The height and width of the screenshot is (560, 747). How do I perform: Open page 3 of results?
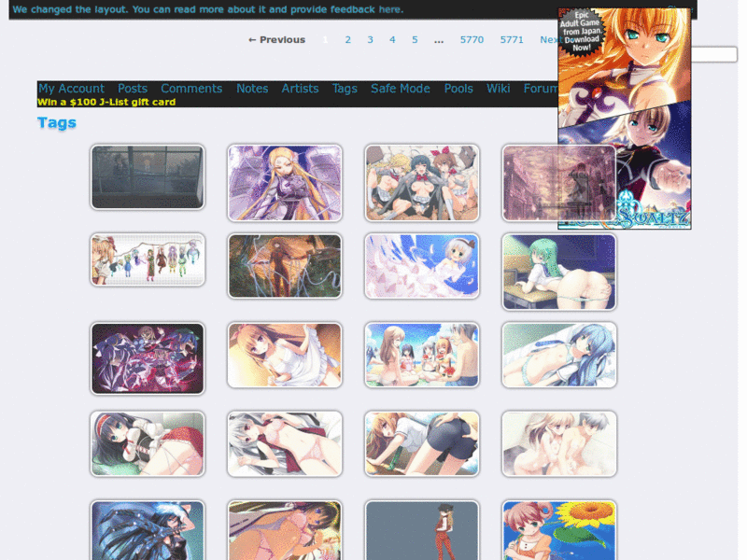click(x=370, y=40)
